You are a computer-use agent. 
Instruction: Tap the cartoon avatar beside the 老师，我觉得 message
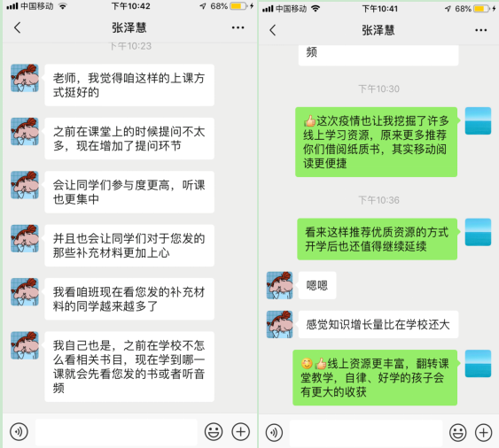point(25,78)
